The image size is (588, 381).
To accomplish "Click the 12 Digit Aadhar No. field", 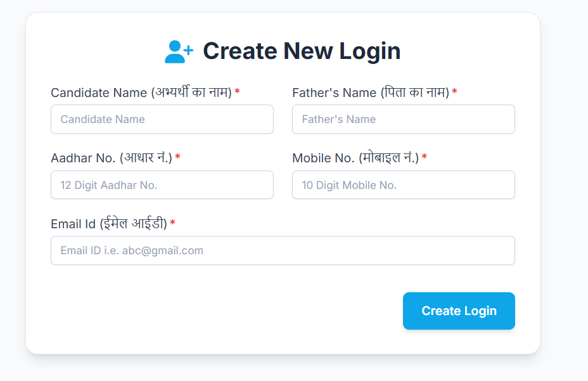I will tap(162, 184).
